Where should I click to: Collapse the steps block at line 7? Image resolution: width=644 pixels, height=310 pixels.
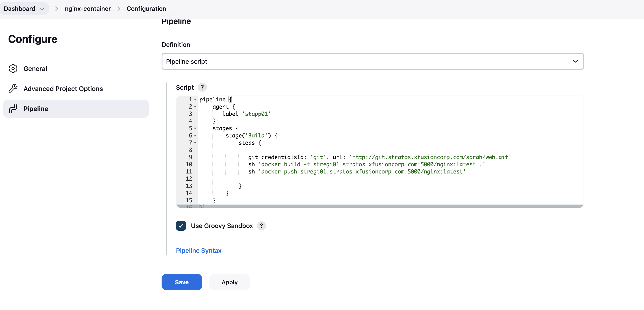(195, 143)
